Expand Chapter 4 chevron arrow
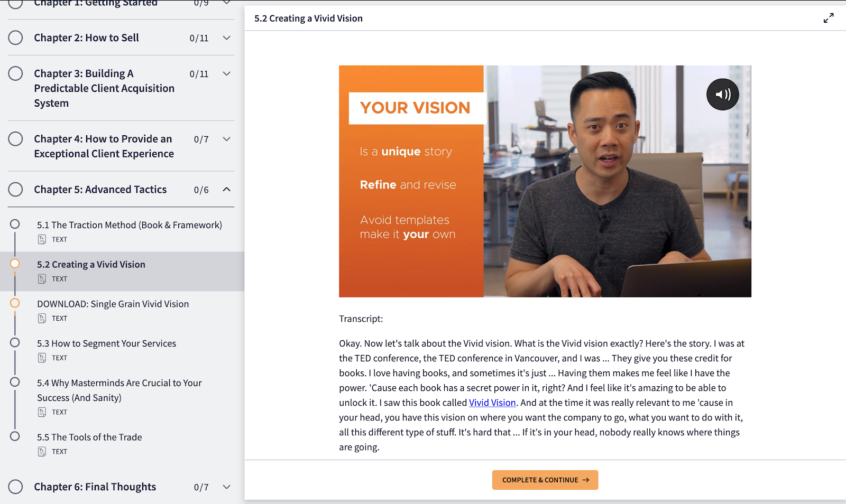The height and width of the screenshot is (504, 846). pos(227,139)
